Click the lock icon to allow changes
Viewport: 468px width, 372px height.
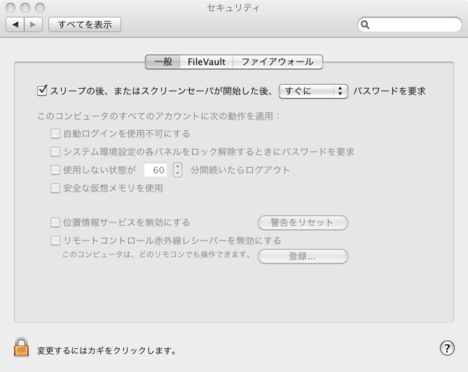[21, 347]
